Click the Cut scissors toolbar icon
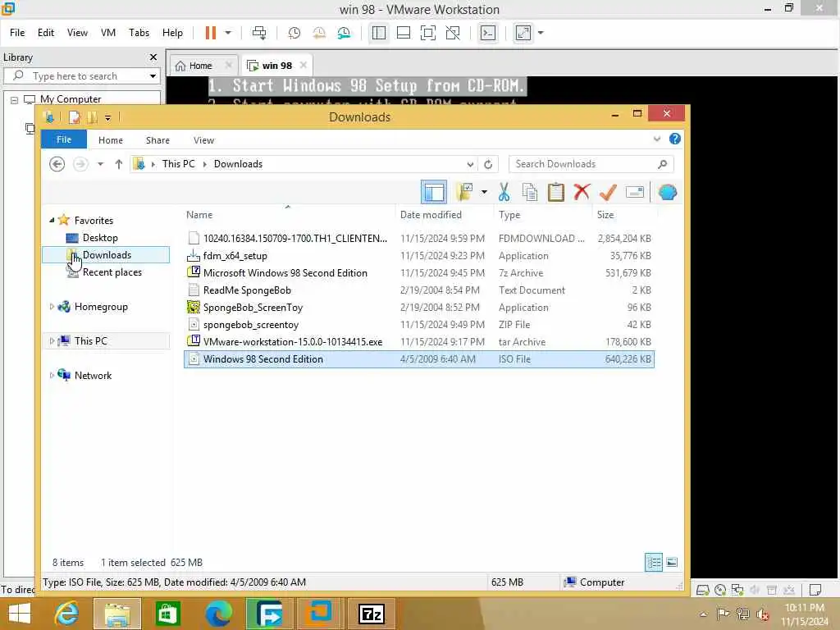This screenshot has height=630, width=840. point(504,192)
